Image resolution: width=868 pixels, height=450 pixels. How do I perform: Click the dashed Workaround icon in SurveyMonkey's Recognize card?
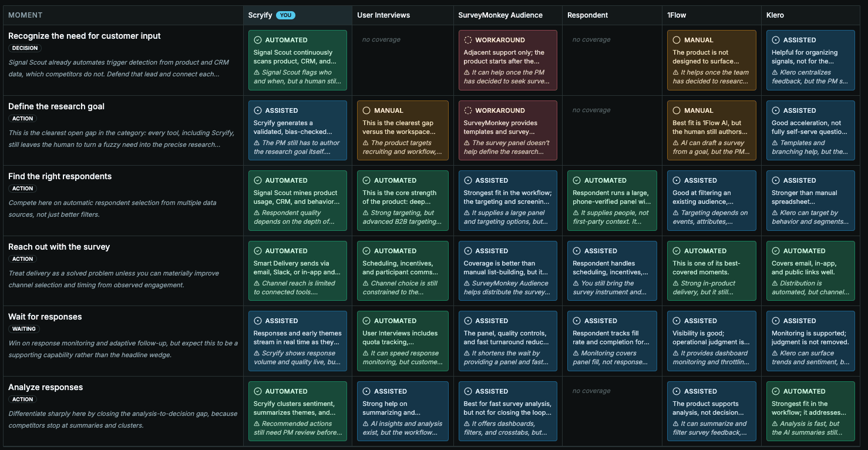tap(468, 40)
